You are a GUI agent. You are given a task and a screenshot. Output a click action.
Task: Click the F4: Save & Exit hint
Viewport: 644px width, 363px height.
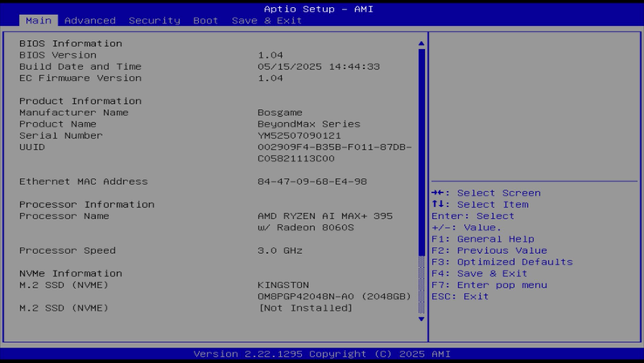click(x=479, y=273)
